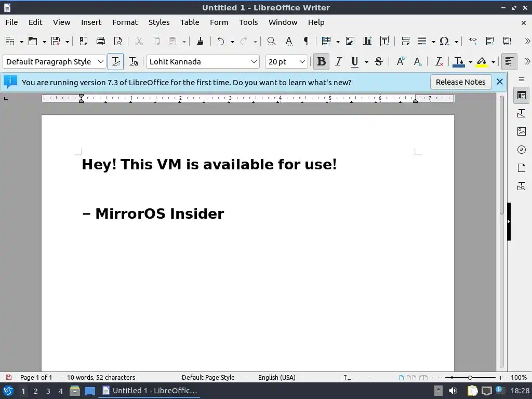
Task: Click the Superscript icon
Action: pos(401,62)
